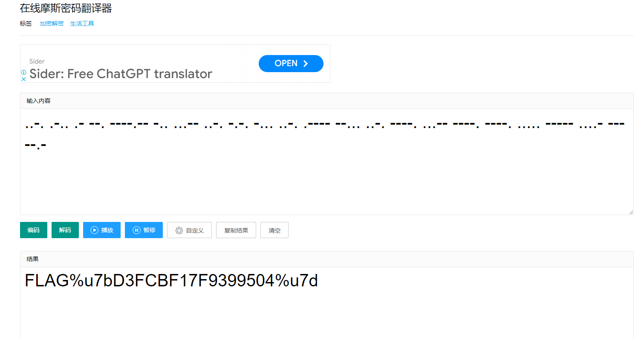Click the info icon on the Sider ad
The height and width of the screenshot is (338, 644).
(x=24, y=72)
